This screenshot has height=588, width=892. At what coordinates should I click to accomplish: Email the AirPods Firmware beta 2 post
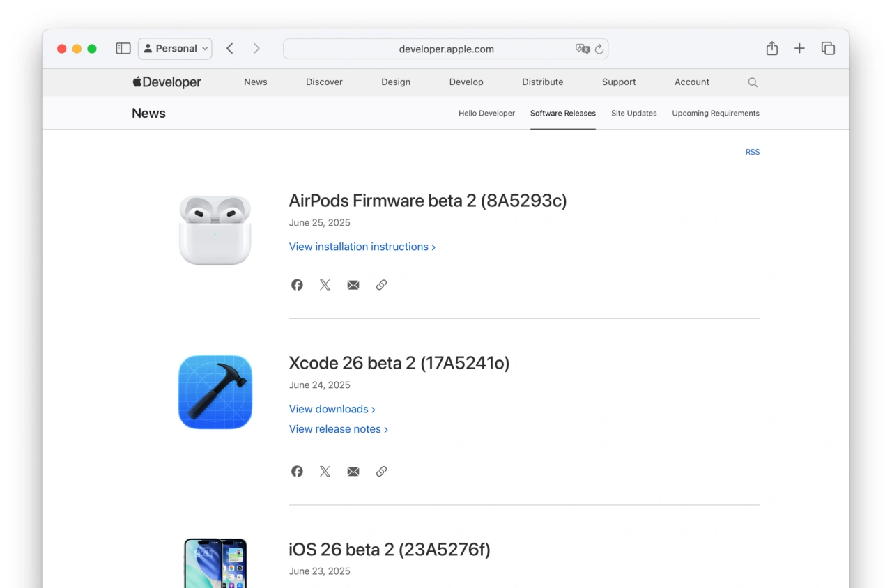(x=353, y=285)
